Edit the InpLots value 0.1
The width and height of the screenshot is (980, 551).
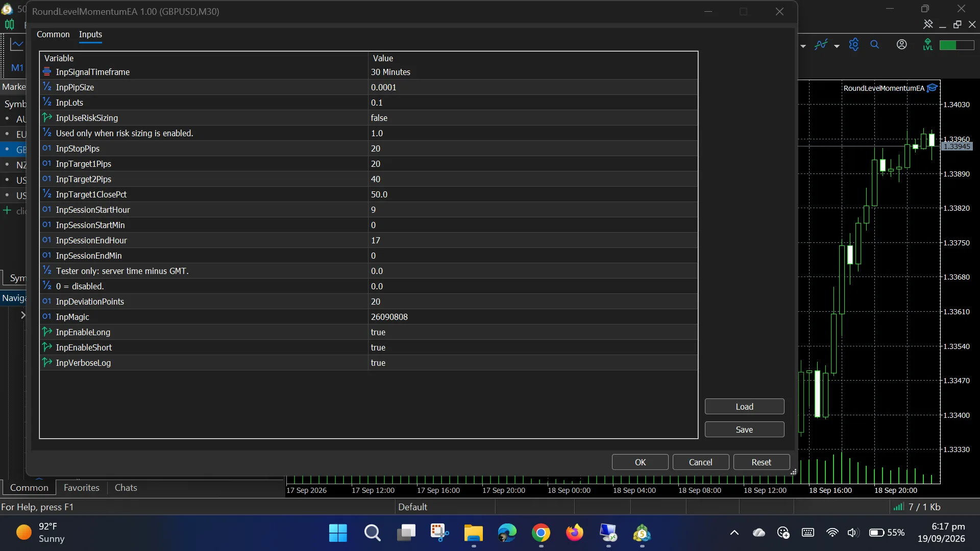pyautogui.click(x=533, y=103)
